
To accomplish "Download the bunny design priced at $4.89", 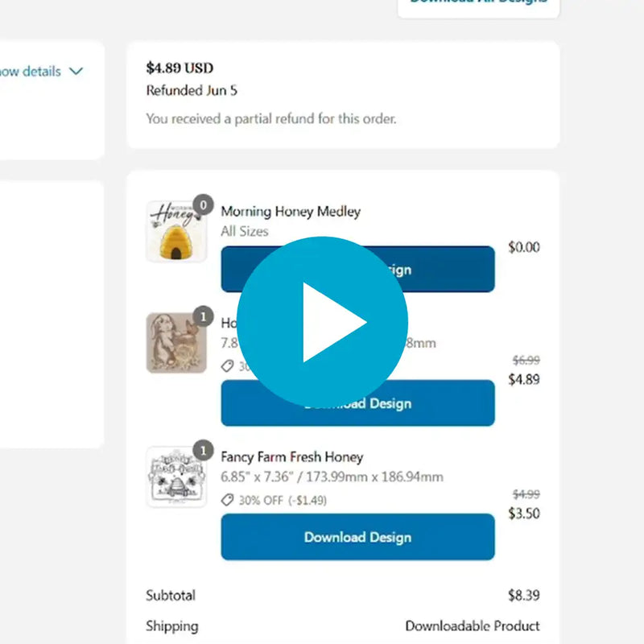I will point(357,403).
